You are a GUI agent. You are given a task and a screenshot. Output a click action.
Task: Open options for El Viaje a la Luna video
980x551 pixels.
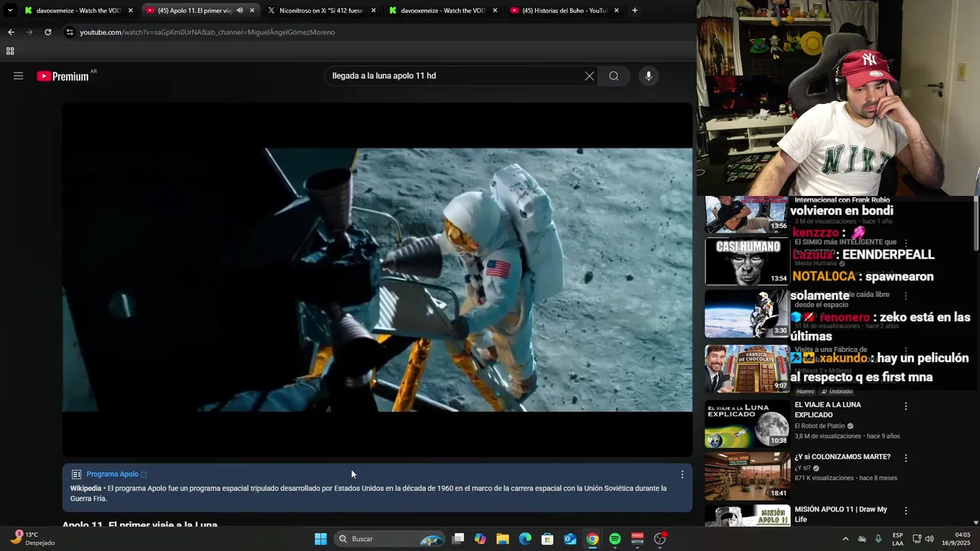coord(906,406)
